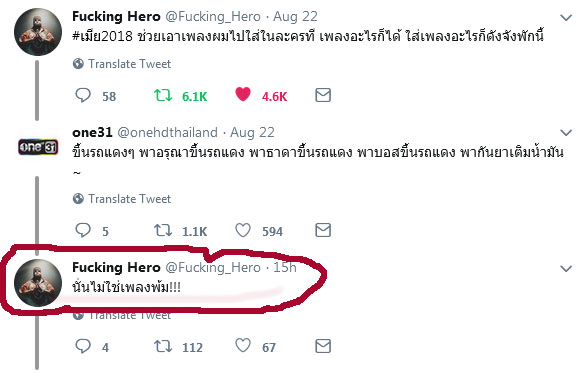The image size is (580, 373).
Task: Translate the one31 tweet
Action: tap(122, 199)
